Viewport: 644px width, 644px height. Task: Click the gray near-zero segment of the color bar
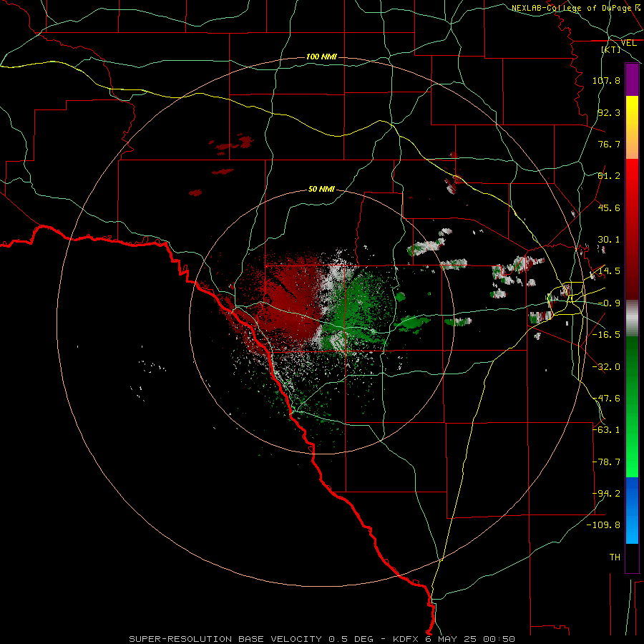tap(632, 318)
